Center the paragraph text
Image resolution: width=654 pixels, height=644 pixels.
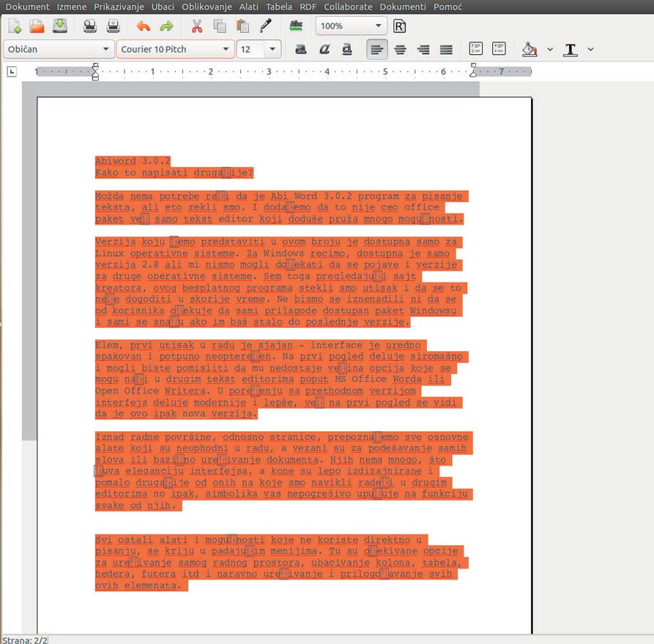click(401, 50)
